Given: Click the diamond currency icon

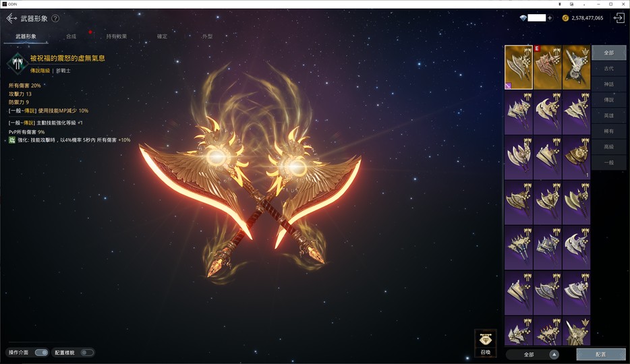Looking at the screenshot, I should [x=523, y=18].
